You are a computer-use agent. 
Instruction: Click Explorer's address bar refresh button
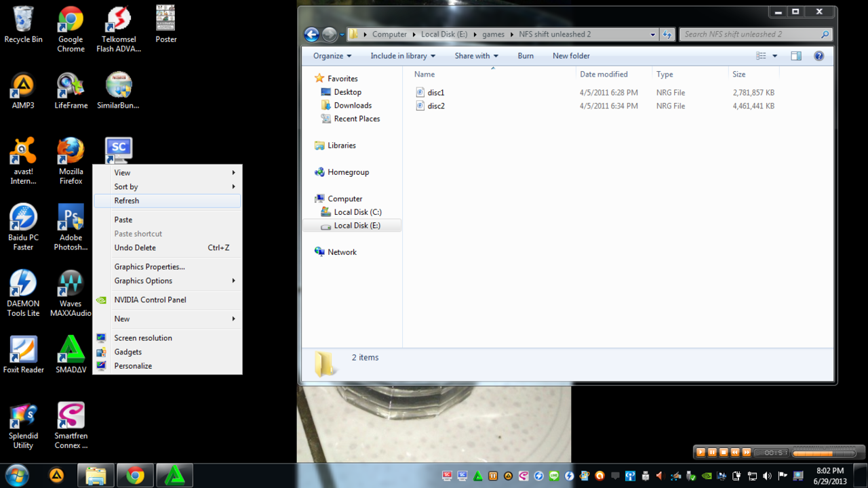667,35
